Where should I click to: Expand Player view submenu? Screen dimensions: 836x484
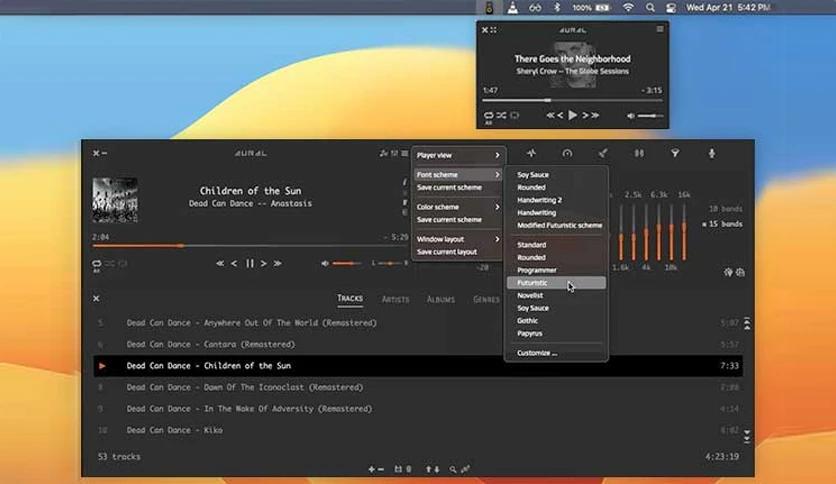[x=458, y=155]
